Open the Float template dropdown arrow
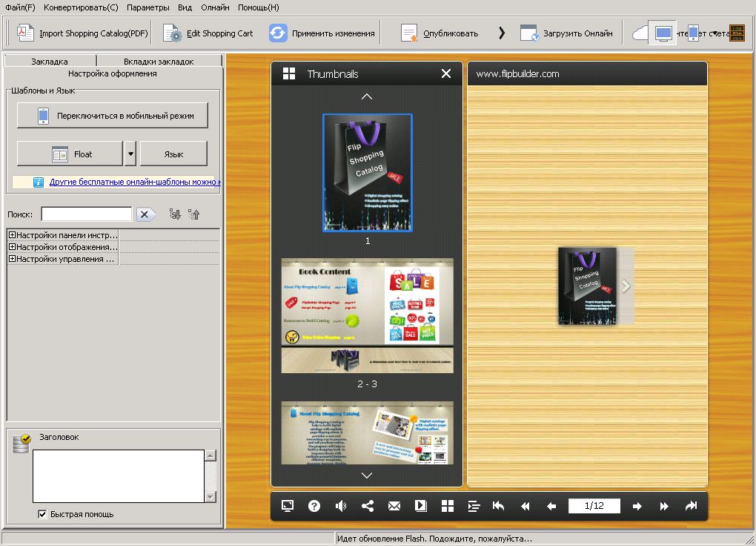Screen dimensions: 756x546 pyautogui.click(x=130, y=154)
